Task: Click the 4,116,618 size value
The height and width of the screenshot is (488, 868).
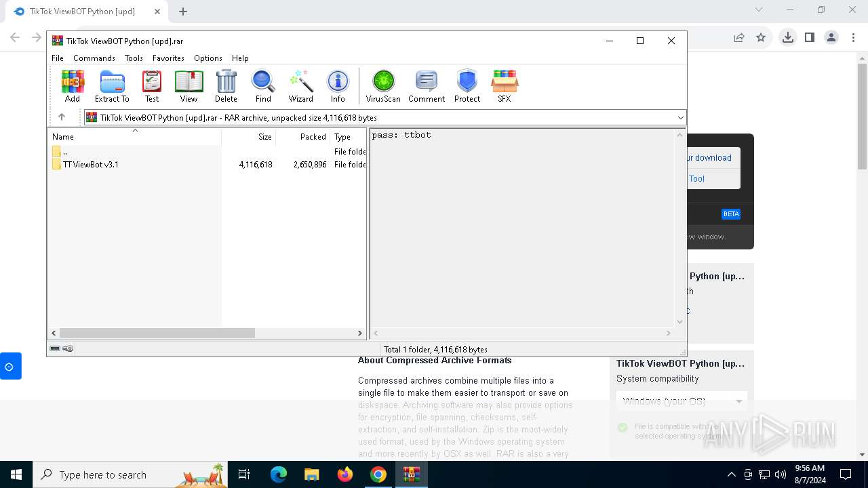Action: [256, 165]
